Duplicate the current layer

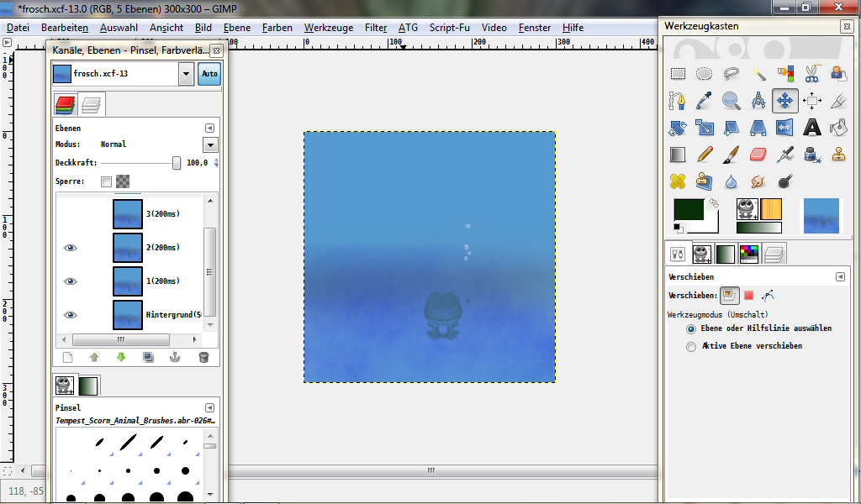148,358
